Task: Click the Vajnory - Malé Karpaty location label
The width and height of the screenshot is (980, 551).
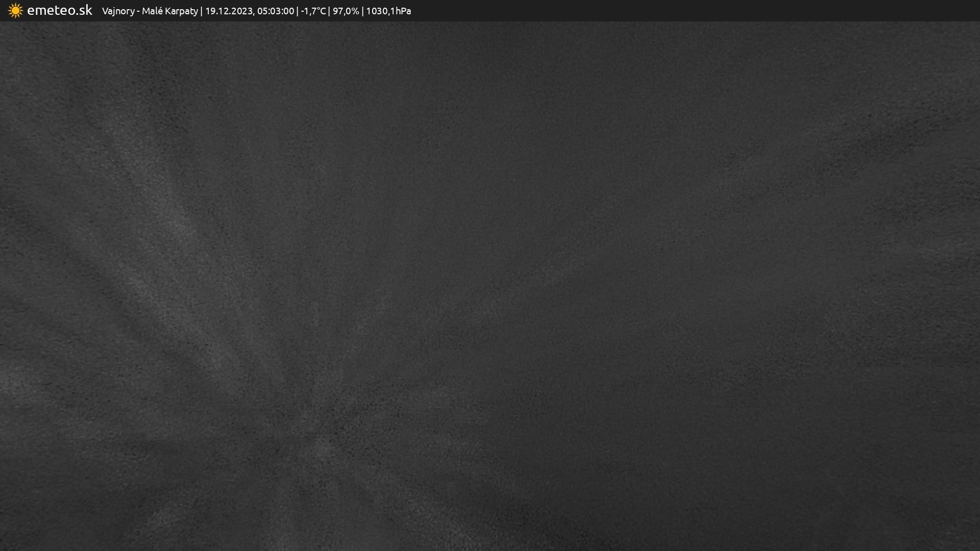Action: pyautogui.click(x=150, y=11)
